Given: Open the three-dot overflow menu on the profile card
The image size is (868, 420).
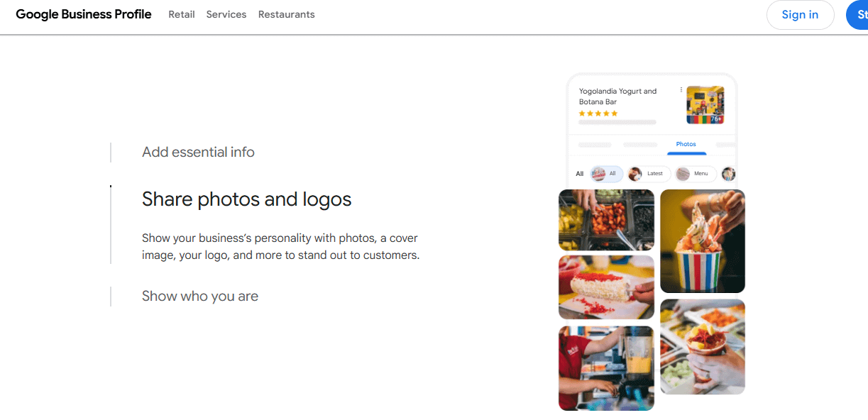Looking at the screenshot, I should tap(681, 89).
